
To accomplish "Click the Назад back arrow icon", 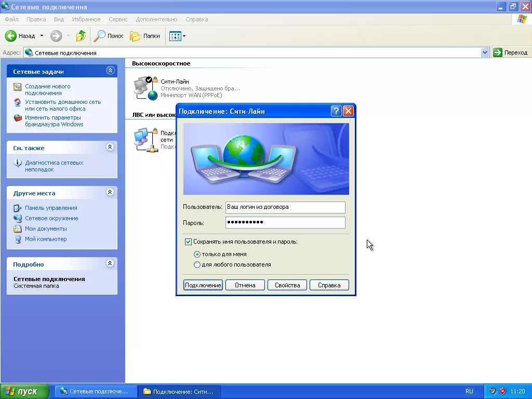I will 11,36.
